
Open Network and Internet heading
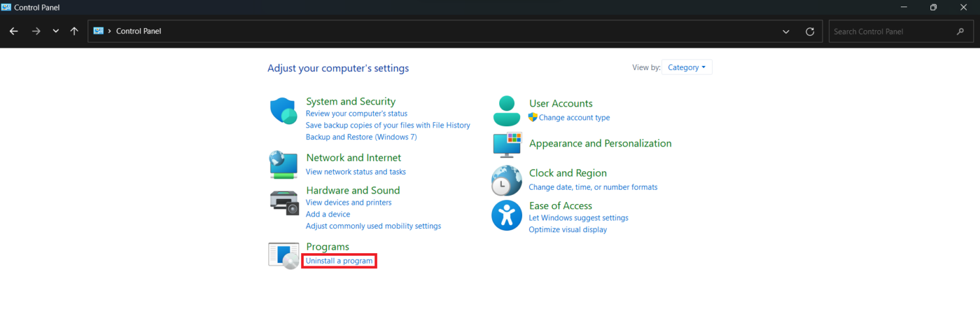(x=353, y=158)
